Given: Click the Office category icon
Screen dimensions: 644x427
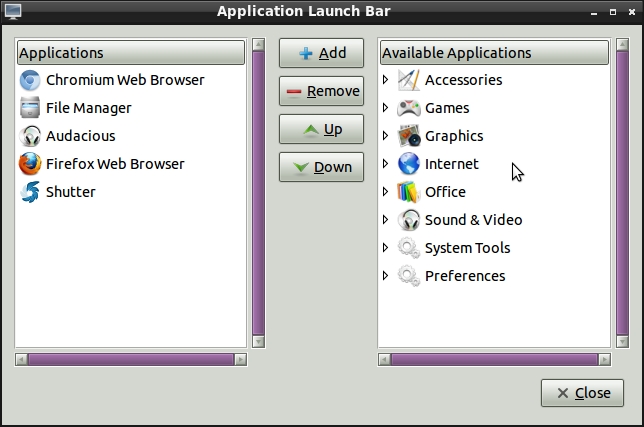Looking at the screenshot, I should click(409, 192).
